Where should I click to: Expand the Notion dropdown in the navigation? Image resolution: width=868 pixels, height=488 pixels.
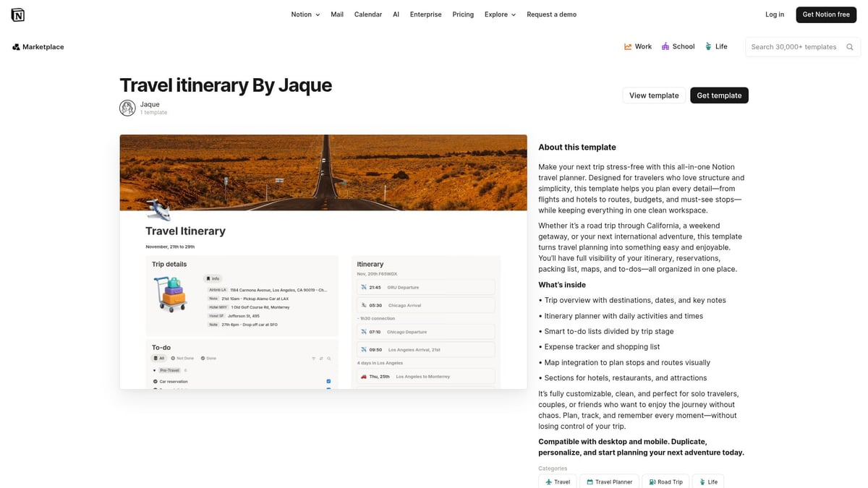(304, 14)
